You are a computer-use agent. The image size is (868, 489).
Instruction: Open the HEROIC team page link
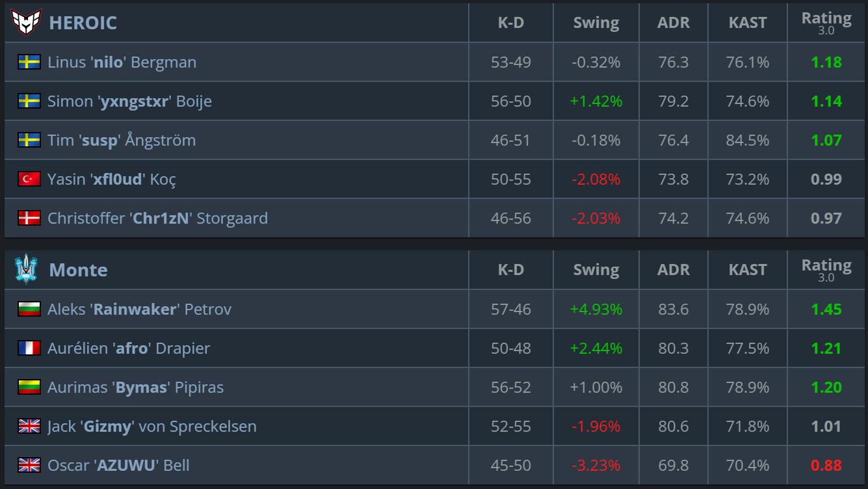(83, 23)
